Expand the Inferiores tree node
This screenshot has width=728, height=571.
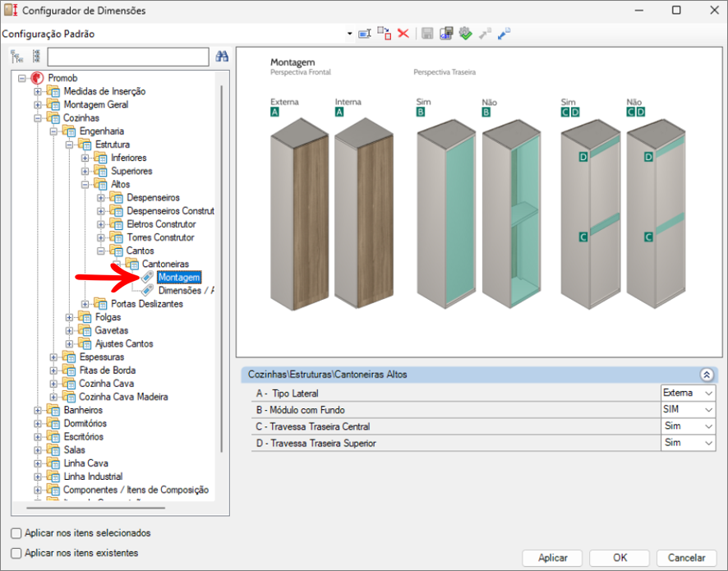point(85,158)
